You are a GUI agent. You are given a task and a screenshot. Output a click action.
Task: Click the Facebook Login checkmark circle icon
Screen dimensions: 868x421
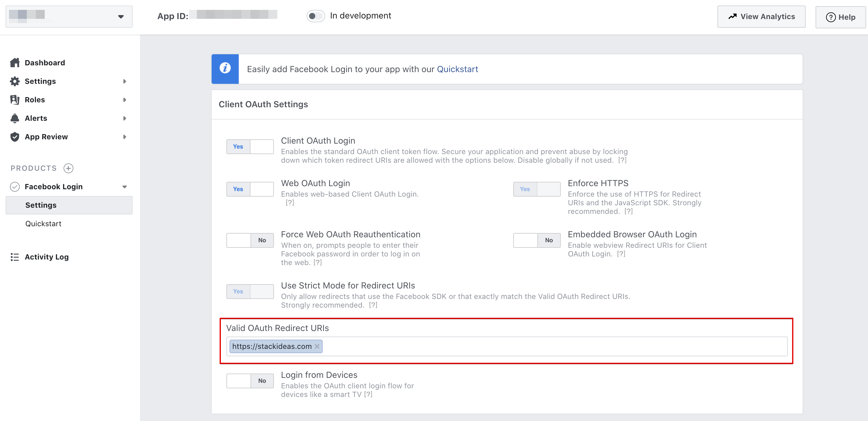[x=15, y=186]
